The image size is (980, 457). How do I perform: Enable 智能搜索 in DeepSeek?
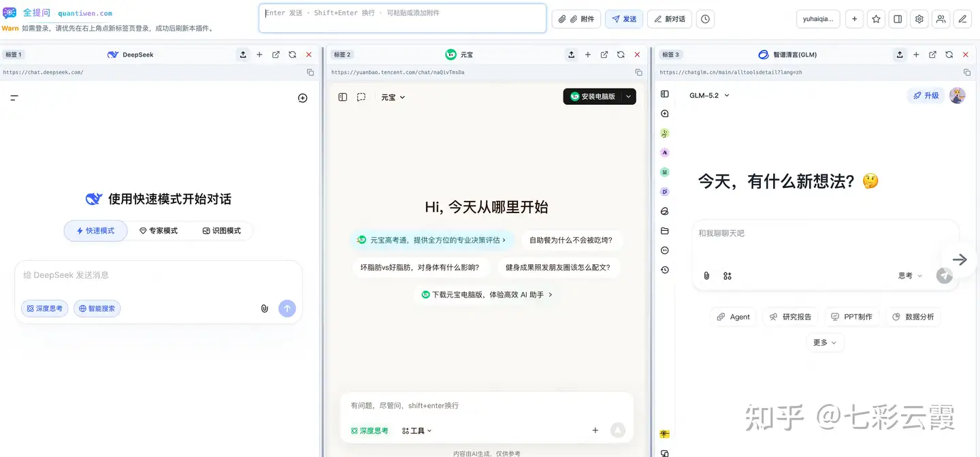point(97,309)
